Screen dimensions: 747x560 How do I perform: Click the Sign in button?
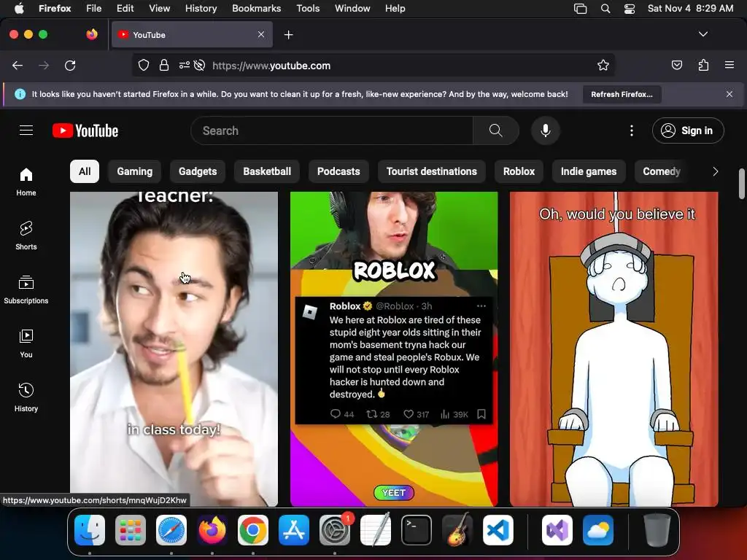(688, 131)
